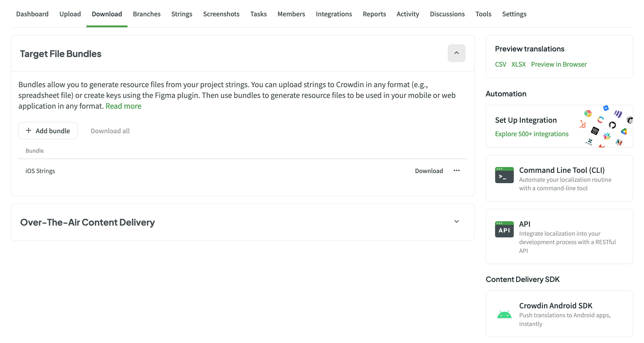The image size is (644, 343).
Task: Click the Command Line Tool terminal icon
Action: click(x=504, y=175)
